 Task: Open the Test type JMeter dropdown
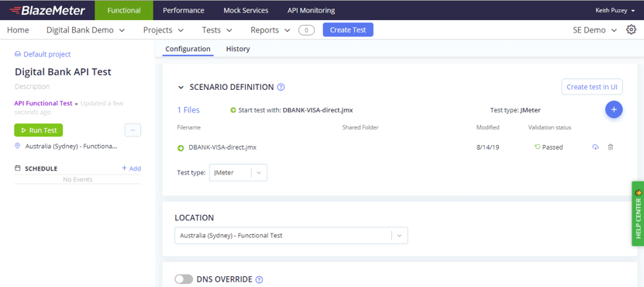coord(238,173)
